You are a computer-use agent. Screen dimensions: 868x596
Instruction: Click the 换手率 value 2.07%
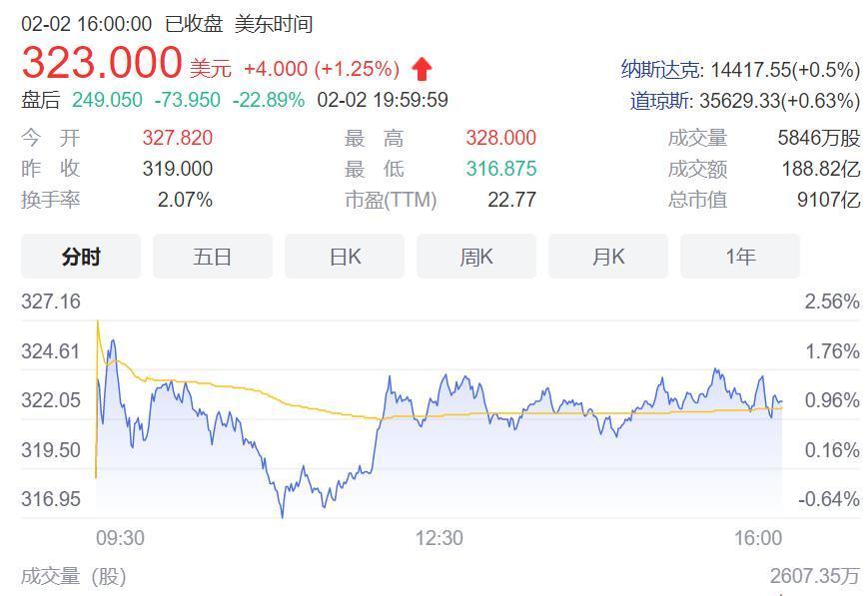tap(185, 200)
